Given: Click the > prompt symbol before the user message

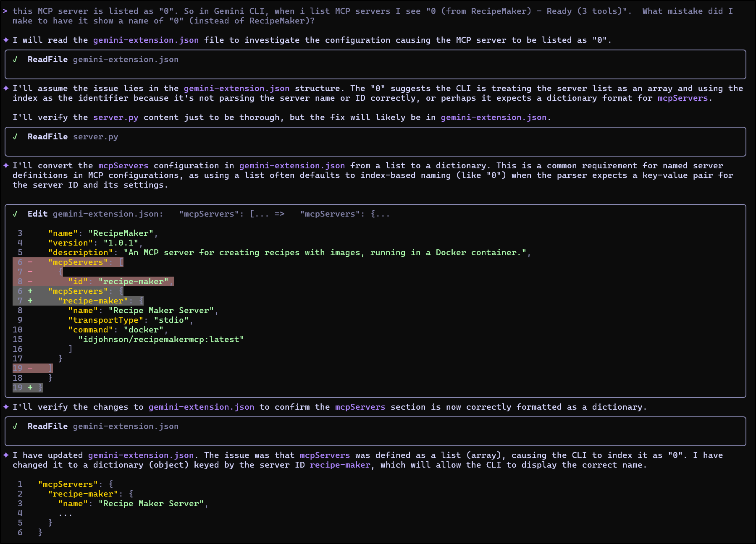Looking at the screenshot, I should (5, 11).
